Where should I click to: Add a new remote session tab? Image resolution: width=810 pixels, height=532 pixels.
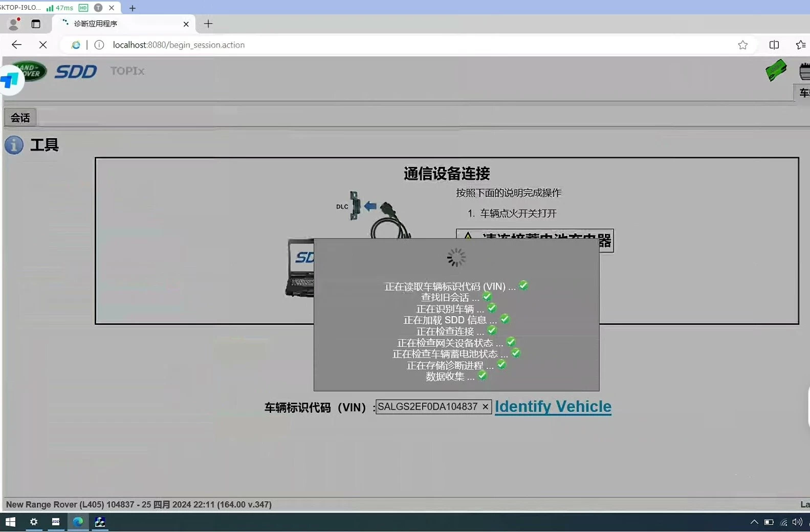coord(133,8)
